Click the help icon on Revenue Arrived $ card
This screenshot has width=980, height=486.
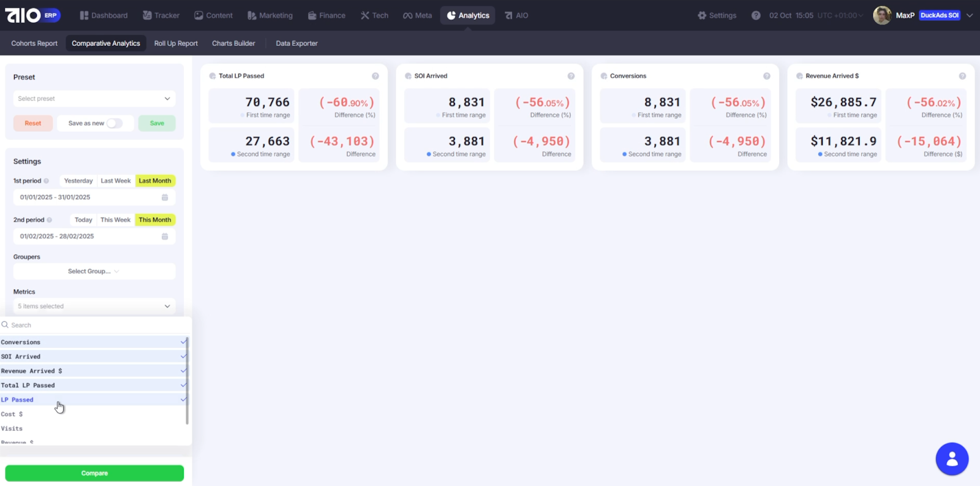tap(962, 76)
